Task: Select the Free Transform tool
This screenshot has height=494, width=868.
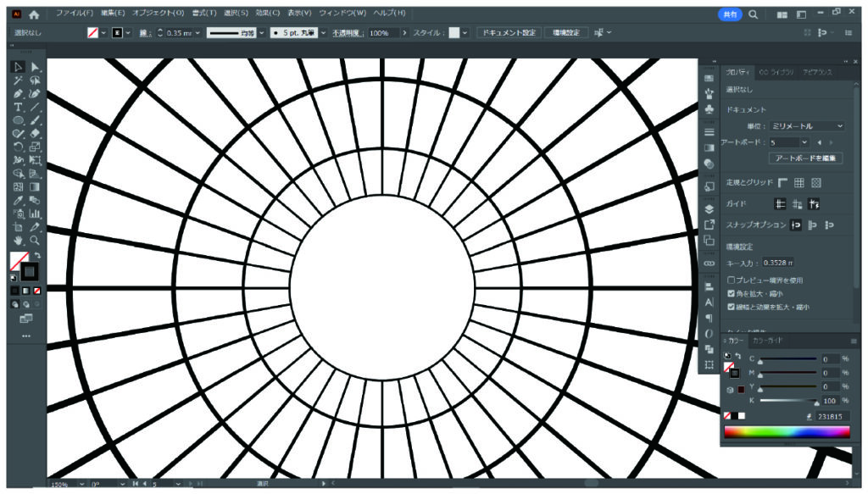Action: (x=35, y=160)
